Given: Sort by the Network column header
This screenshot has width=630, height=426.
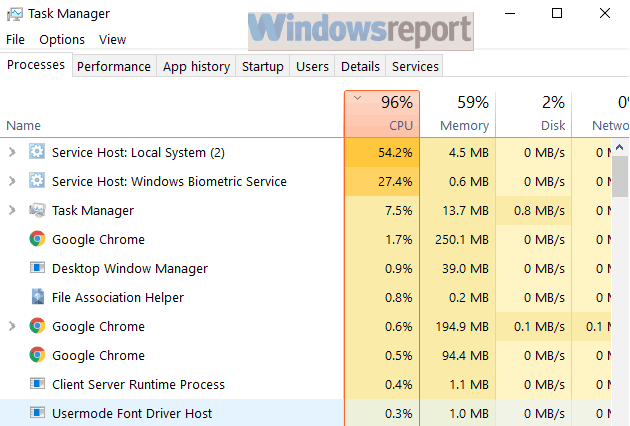Looking at the screenshot, I should tap(601, 114).
